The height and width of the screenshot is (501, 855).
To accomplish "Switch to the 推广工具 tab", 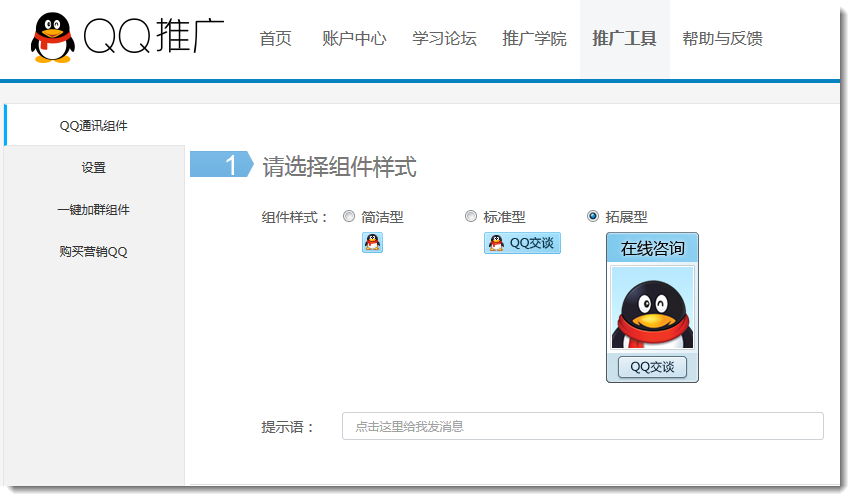I will click(624, 39).
